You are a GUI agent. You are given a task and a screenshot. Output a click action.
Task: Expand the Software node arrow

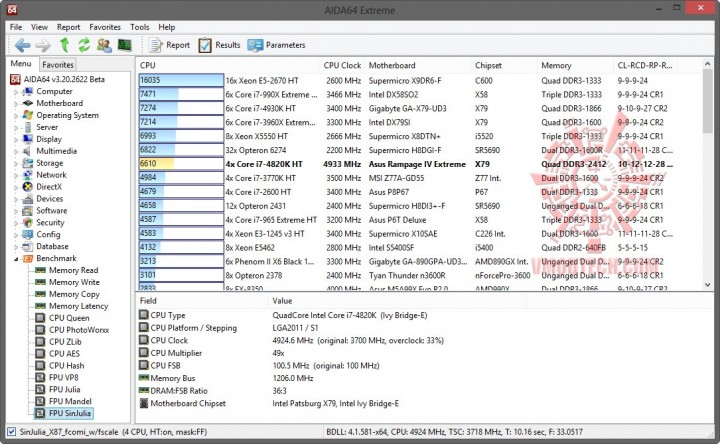click(16, 211)
